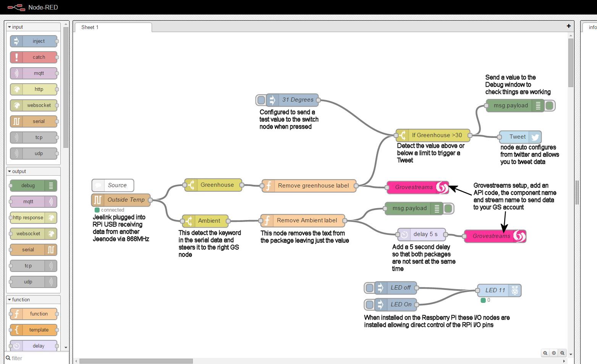Toggle debug output on the top msg.payload node

pos(550,106)
